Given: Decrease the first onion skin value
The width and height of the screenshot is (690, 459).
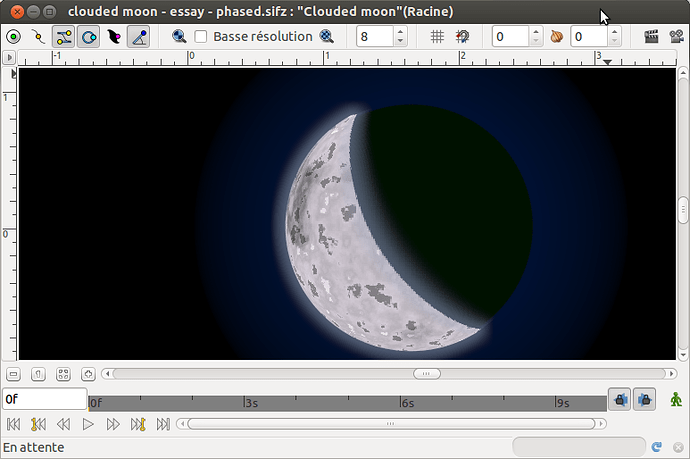Looking at the screenshot, I should 535,42.
